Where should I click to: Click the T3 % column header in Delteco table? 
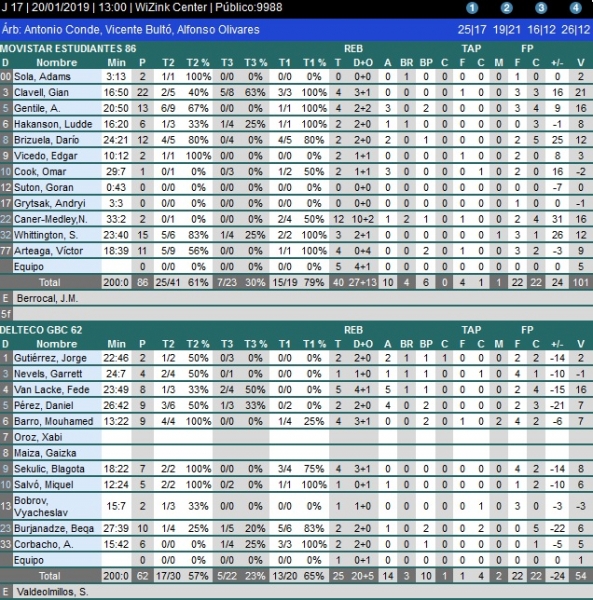click(x=256, y=344)
